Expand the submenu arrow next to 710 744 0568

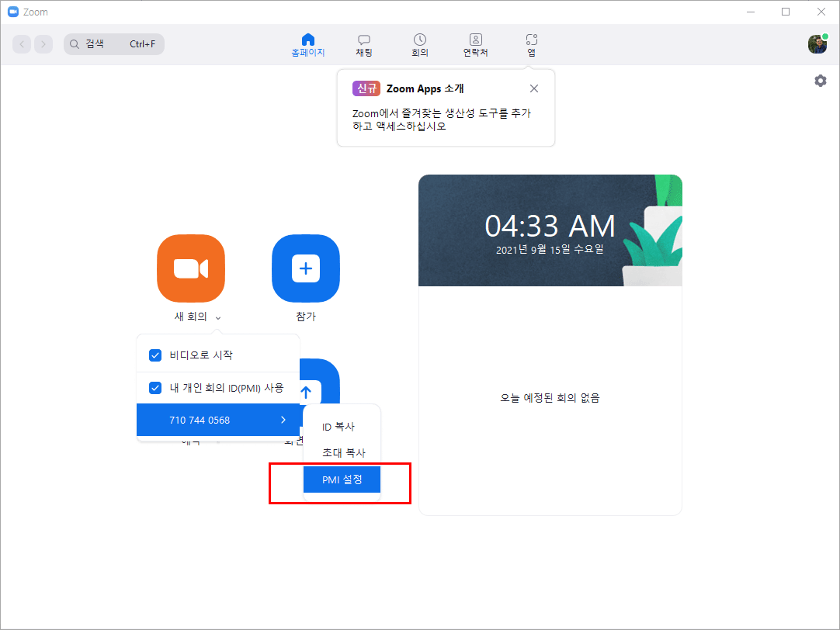pyautogui.click(x=283, y=421)
